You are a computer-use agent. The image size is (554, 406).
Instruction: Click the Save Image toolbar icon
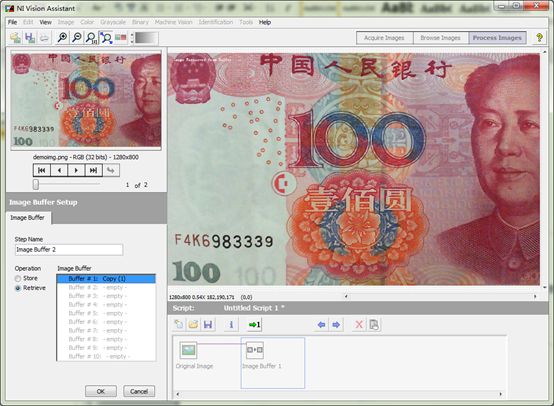[30, 37]
